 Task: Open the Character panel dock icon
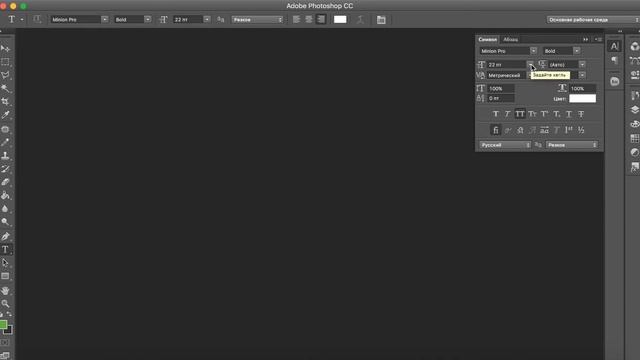click(x=614, y=46)
